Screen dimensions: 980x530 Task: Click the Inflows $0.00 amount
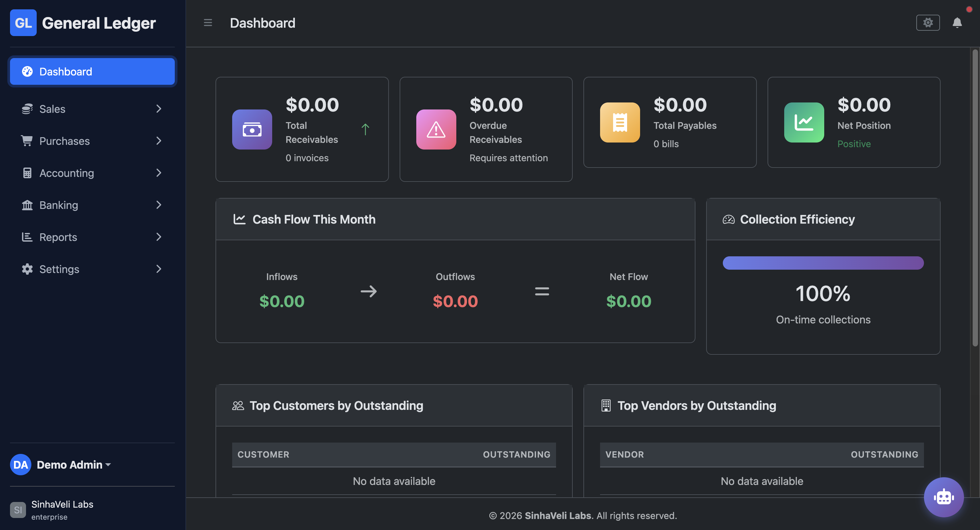coord(282,301)
